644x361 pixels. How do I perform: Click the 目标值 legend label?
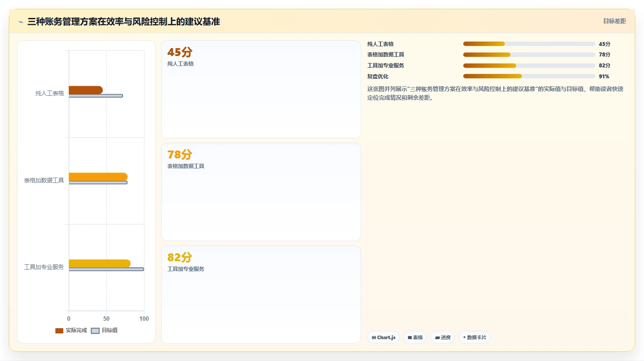click(109, 330)
